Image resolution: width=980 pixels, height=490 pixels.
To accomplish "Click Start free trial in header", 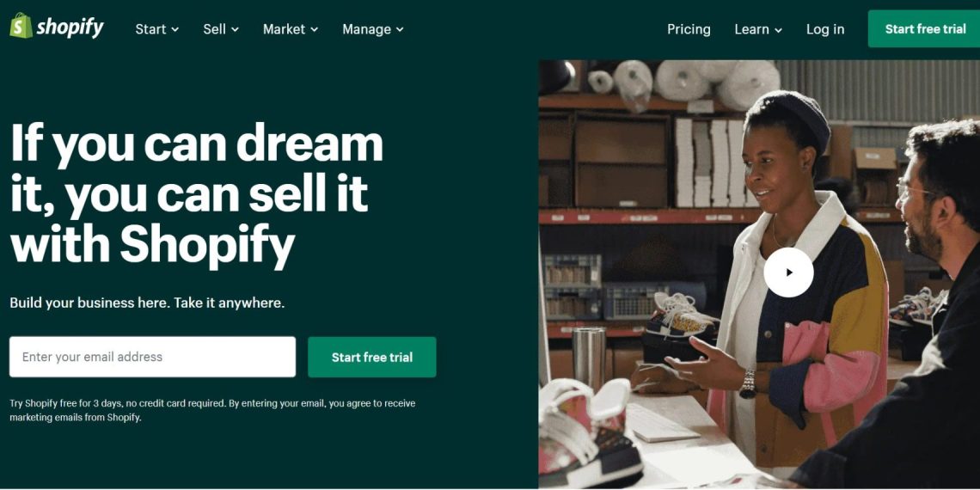I will pos(924,28).
